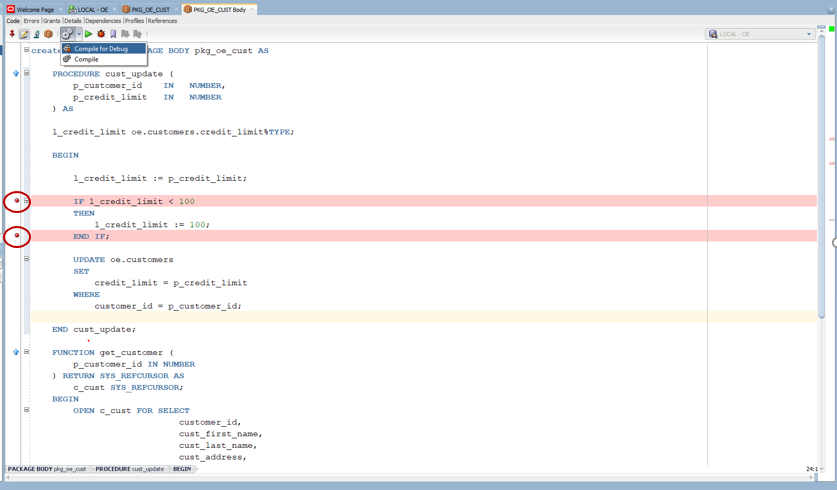Click the last grayed flag icon in toolbar
The image size is (837, 490).
[137, 34]
